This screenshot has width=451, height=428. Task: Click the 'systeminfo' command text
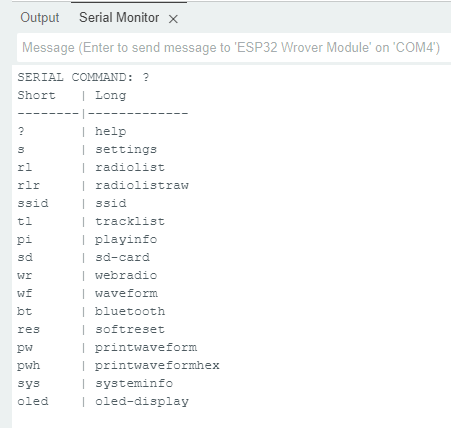[x=134, y=384]
